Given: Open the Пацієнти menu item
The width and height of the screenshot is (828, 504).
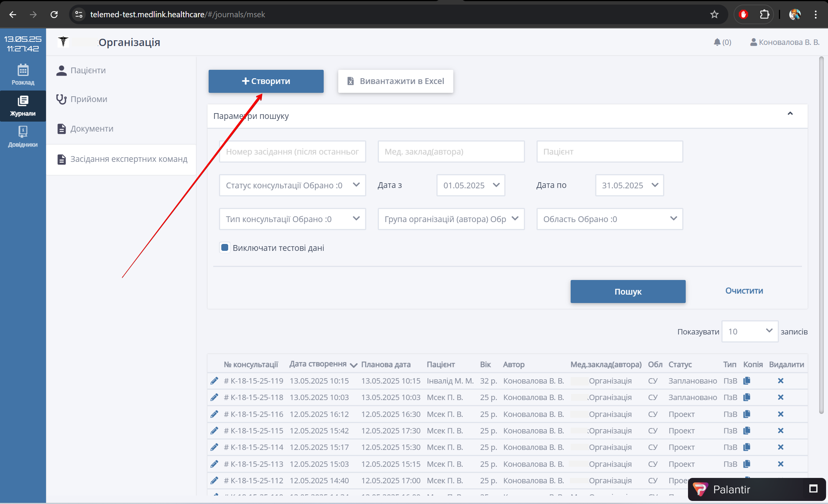Looking at the screenshot, I should pyautogui.click(x=88, y=71).
